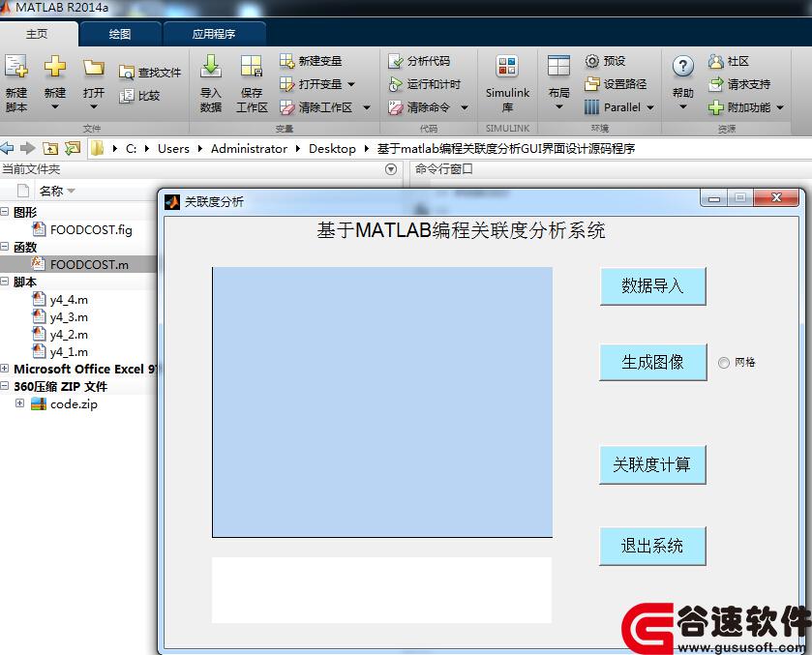Expand the code.zip archive node
The width and height of the screenshot is (812, 655).
point(19,402)
